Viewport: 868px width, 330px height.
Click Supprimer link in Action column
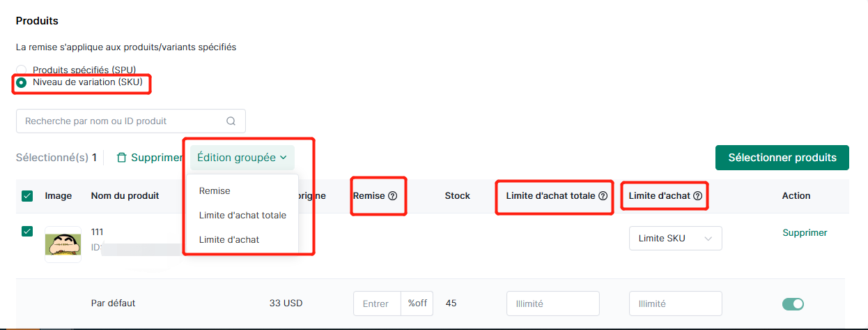coord(805,232)
